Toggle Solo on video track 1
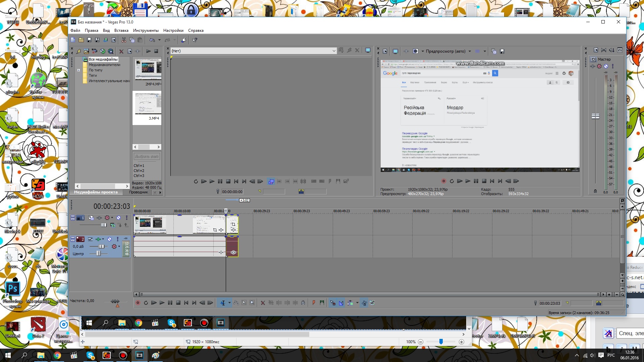The width and height of the screenshot is (644, 362). click(127, 218)
